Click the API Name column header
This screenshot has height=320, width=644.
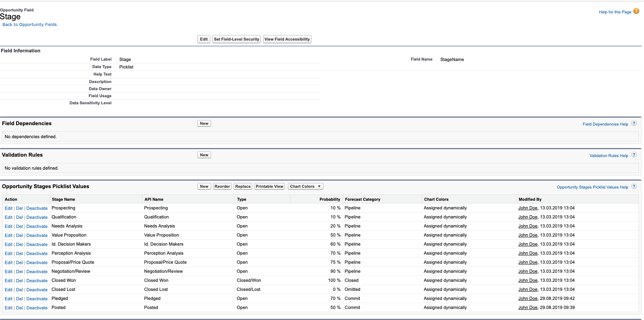[x=154, y=199]
